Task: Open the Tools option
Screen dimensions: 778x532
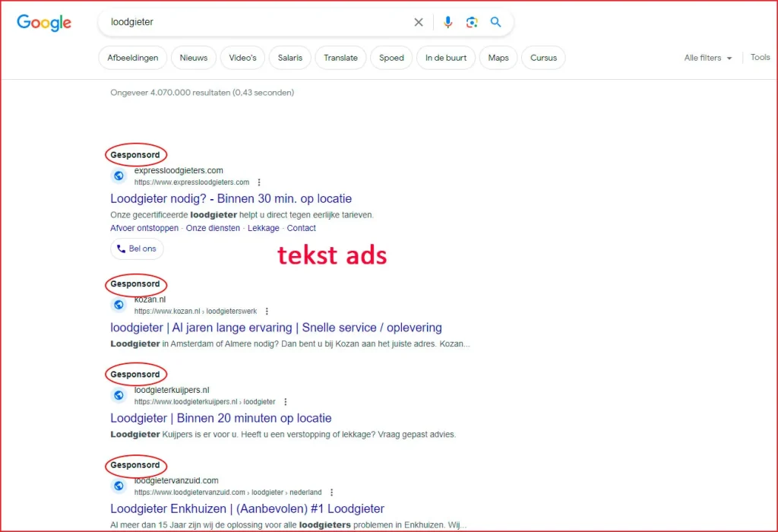Action: [760, 58]
